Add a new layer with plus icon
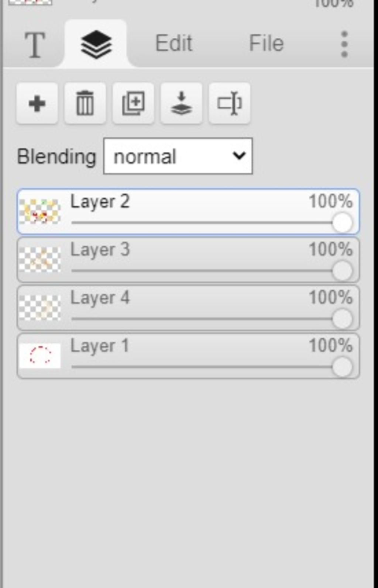 [37, 104]
